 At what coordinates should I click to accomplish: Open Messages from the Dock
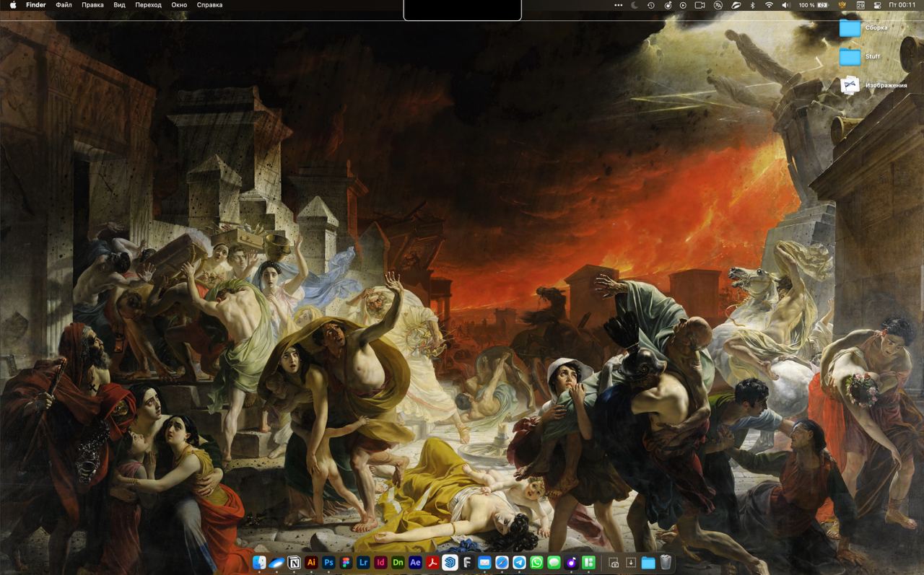point(554,563)
